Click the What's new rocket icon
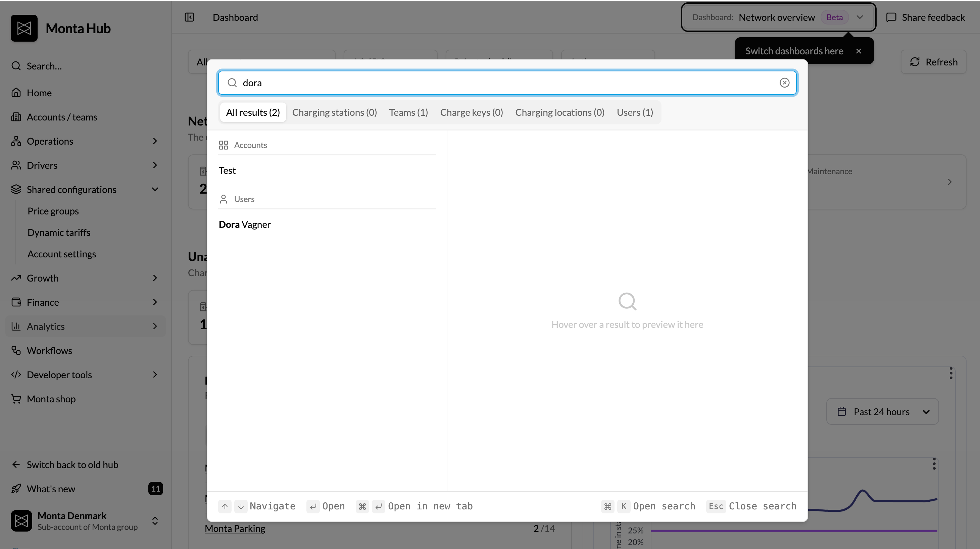The height and width of the screenshot is (549, 980). click(x=16, y=489)
